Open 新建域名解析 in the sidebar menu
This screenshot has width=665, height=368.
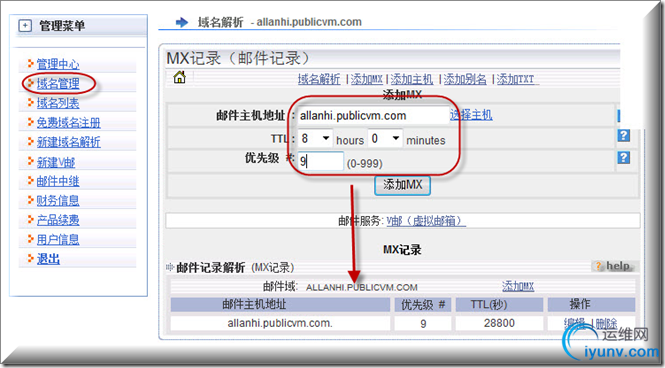68,142
